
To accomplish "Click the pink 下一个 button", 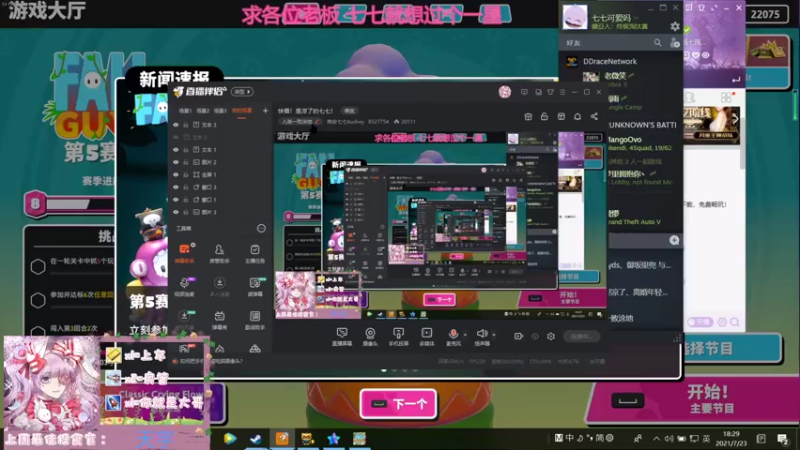I will pyautogui.click(x=398, y=404).
